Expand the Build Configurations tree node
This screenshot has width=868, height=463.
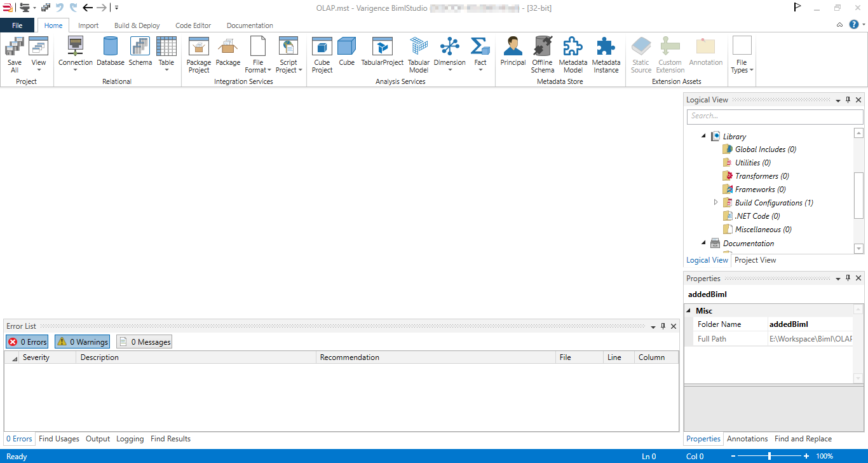pos(716,202)
